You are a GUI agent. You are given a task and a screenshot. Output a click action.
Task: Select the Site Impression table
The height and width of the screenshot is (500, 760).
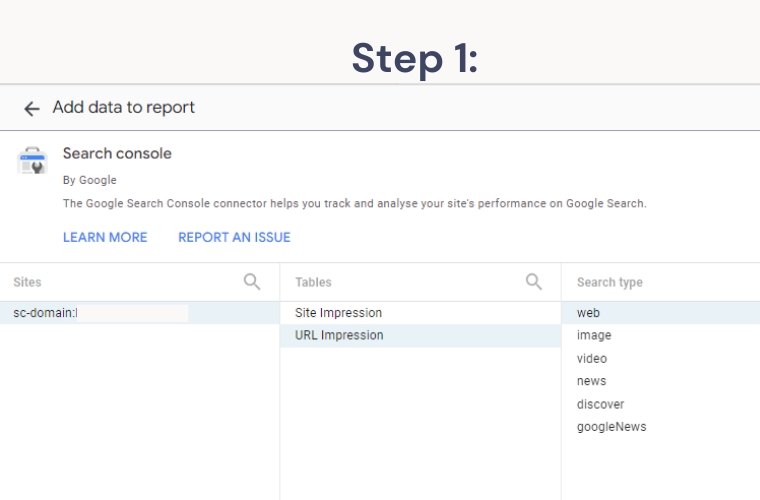click(420, 313)
